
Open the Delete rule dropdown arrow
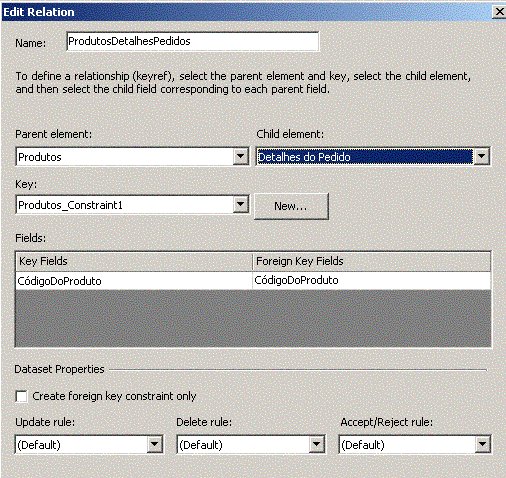point(316,444)
